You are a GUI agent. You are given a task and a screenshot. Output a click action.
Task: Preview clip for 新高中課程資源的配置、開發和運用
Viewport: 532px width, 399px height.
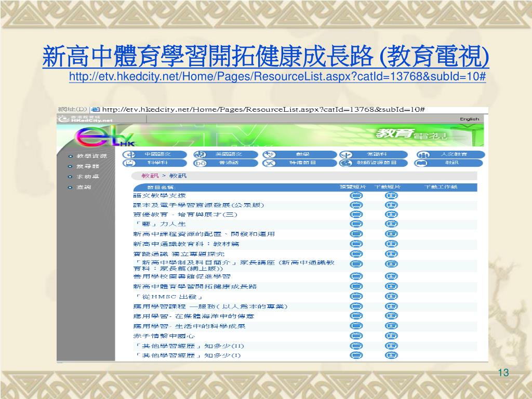356,234
